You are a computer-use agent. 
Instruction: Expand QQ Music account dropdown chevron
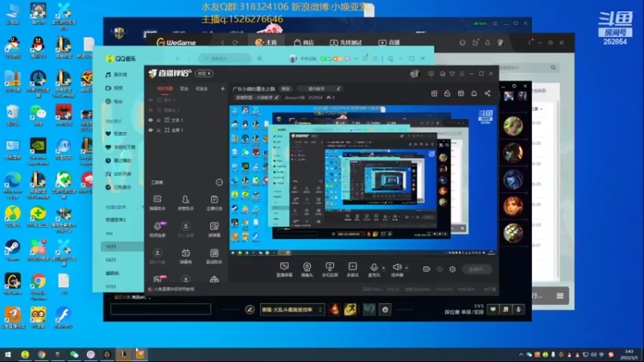(355, 59)
